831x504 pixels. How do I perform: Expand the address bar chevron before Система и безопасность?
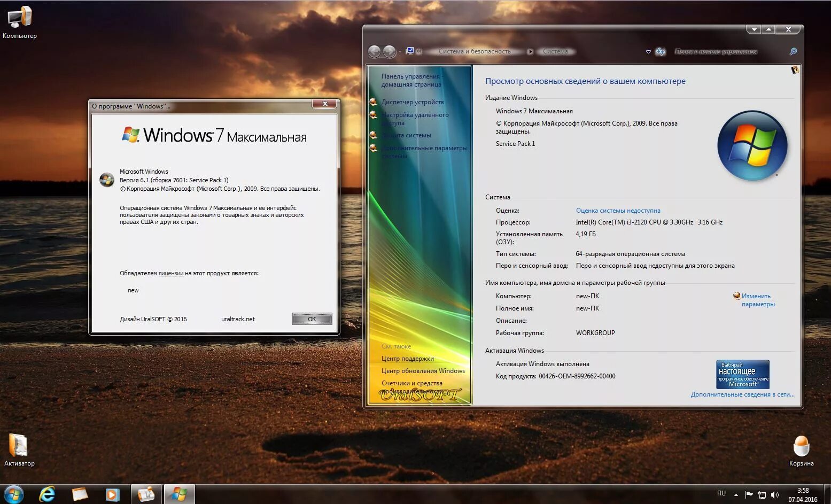(419, 51)
